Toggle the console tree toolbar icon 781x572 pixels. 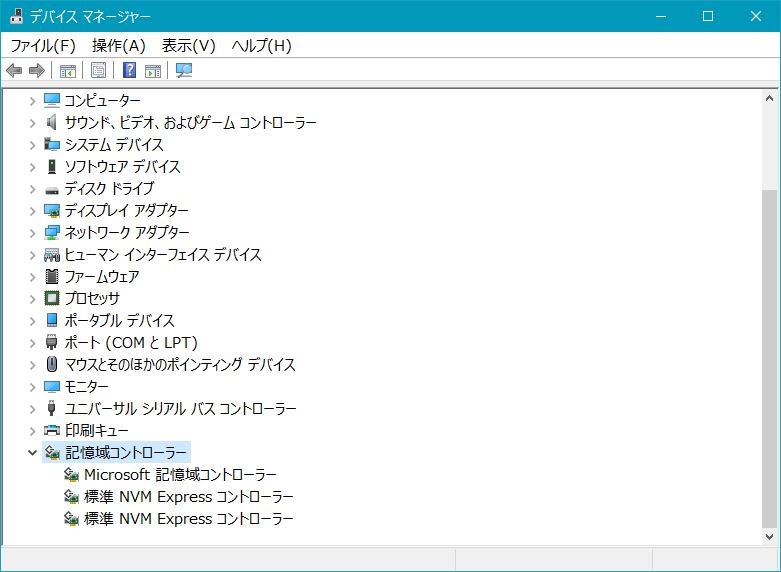(x=68, y=70)
